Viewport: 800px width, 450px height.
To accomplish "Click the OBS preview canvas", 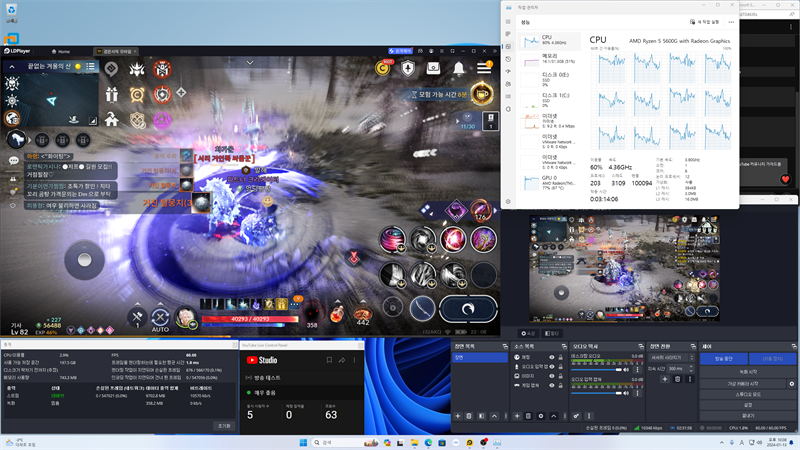I will click(x=624, y=268).
